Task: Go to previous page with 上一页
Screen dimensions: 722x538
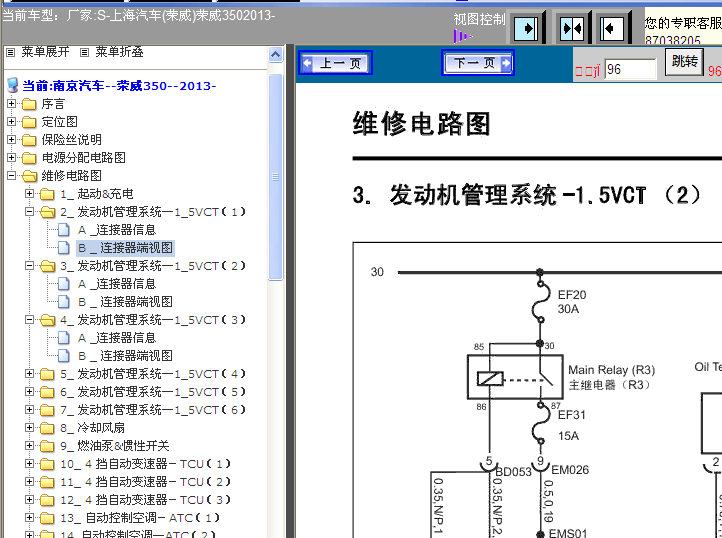Action: pos(335,63)
